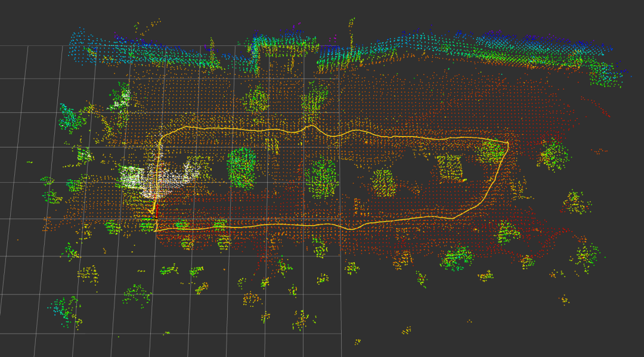Click the magenta points at the top wall
This screenshot has width=644, height=357.
click(x=332, y=40)
